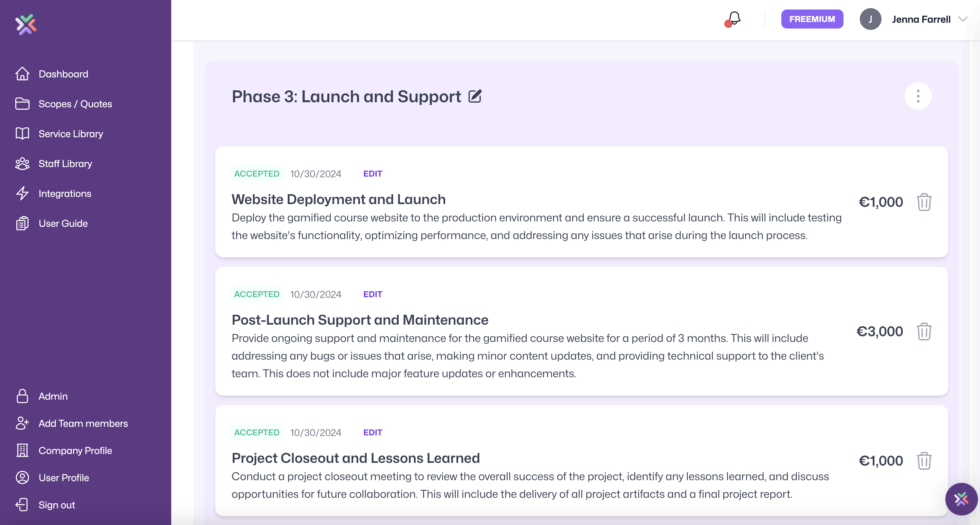The height and width of the screenshot is (525, 980).
Task: Open the Phase 3 three-dot options menu
Action: tap(918, 96)
